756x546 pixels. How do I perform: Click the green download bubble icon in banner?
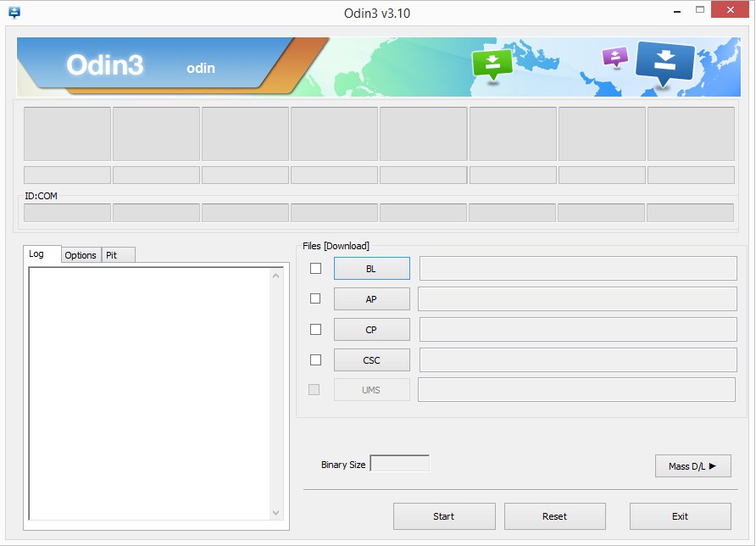[x=492, y=65]
